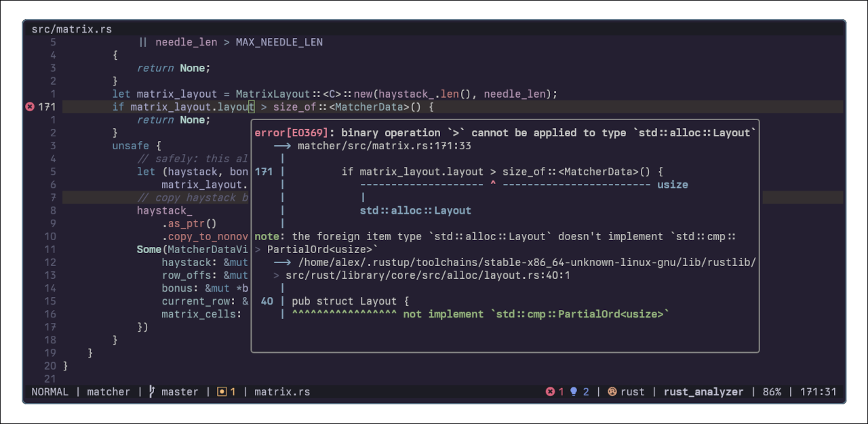Click the red error icon beside line 171
The width and height of the screenshot is (868, 424).
29,107
